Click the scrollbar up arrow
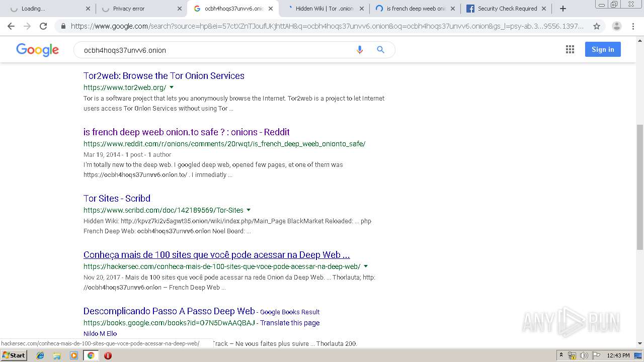 coord(639,40)
